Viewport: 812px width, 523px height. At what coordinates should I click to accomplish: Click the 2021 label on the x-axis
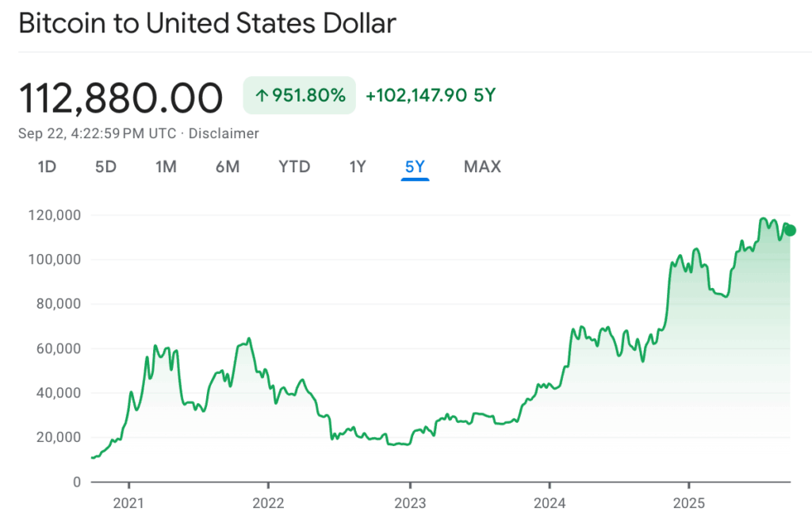coord(128,503)
